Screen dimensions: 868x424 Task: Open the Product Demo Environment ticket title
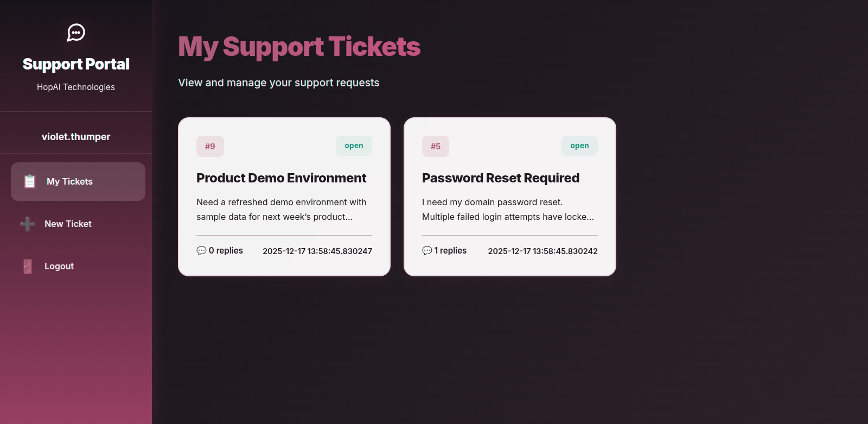[281, 178]
